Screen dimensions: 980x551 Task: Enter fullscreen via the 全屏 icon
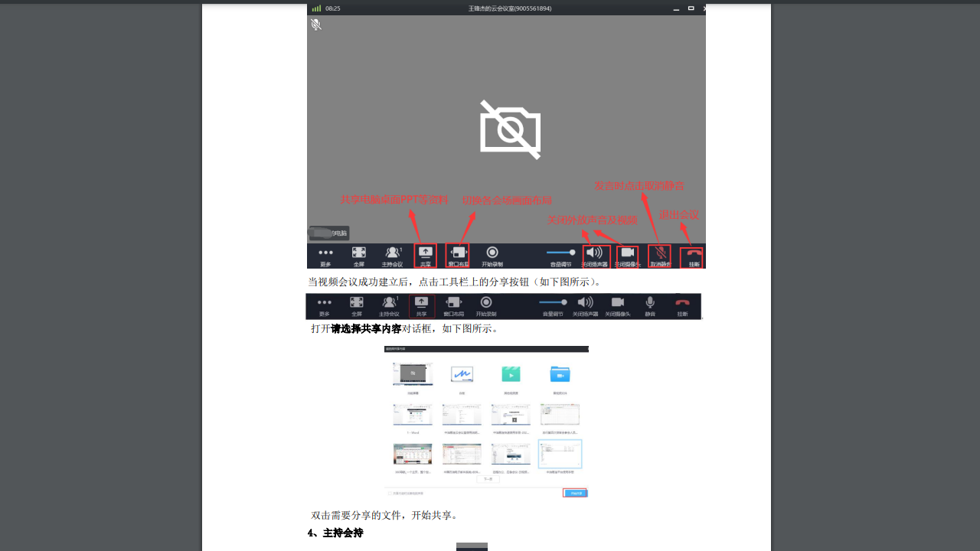pos(360,253)
